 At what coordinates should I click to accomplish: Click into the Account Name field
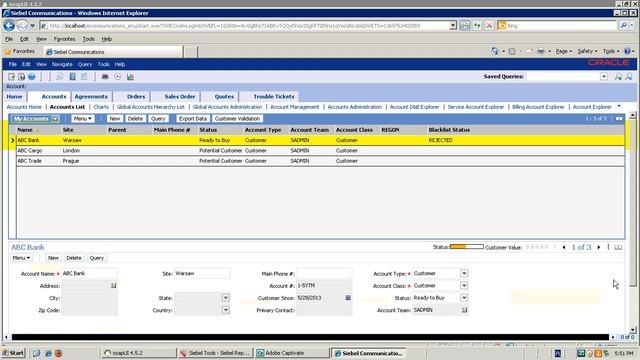pos(89,273)
